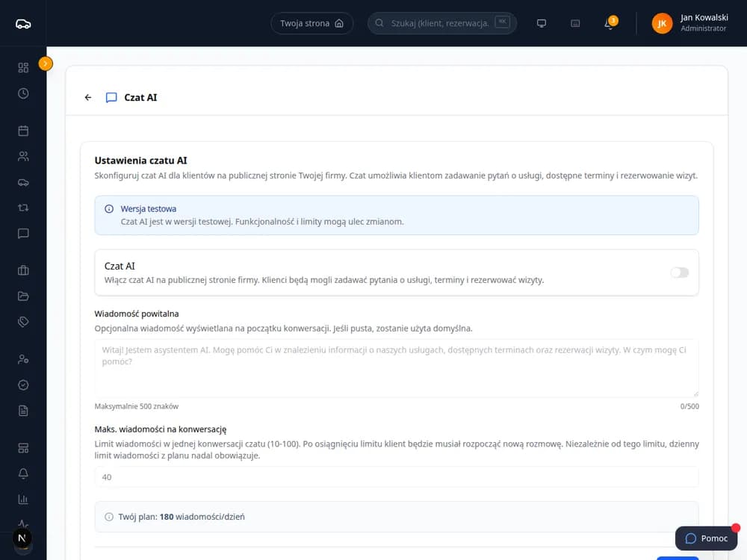747x560 pixels.
Task: Open the check circle icon in the sidebar
Action: point(23,385)
